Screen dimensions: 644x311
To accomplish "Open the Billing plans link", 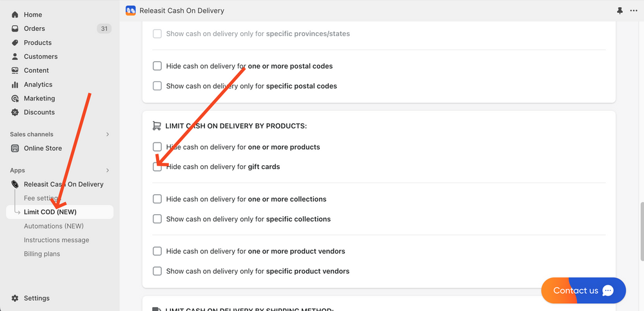I will 42,254.
